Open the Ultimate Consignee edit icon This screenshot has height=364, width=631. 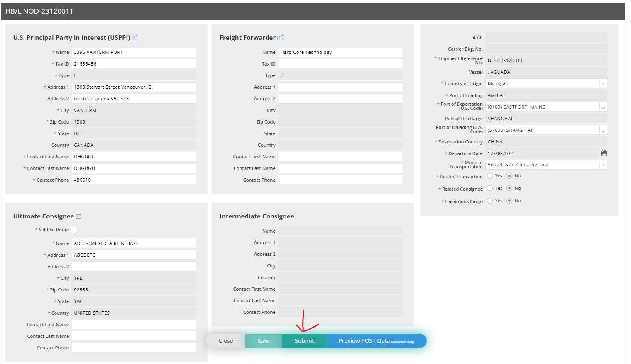79,216
